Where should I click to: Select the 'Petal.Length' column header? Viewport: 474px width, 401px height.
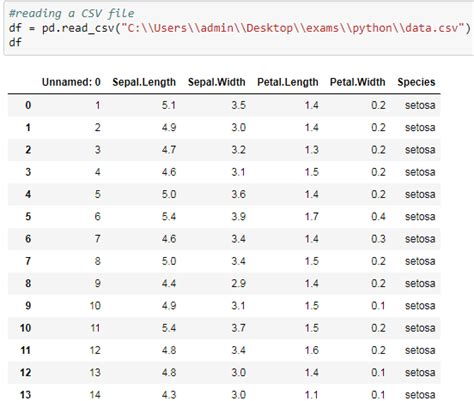click(x=288, y=82)
